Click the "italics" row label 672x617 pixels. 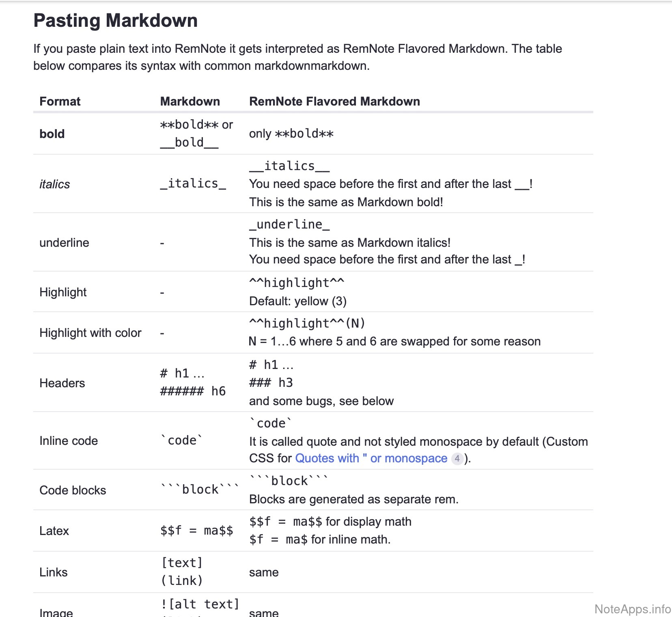click(54, 184)
